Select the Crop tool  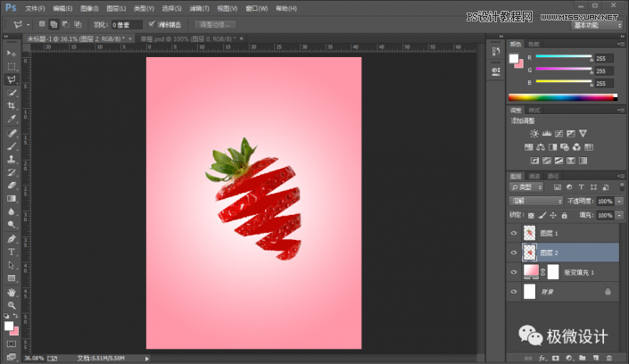click(x=12, y=105)
